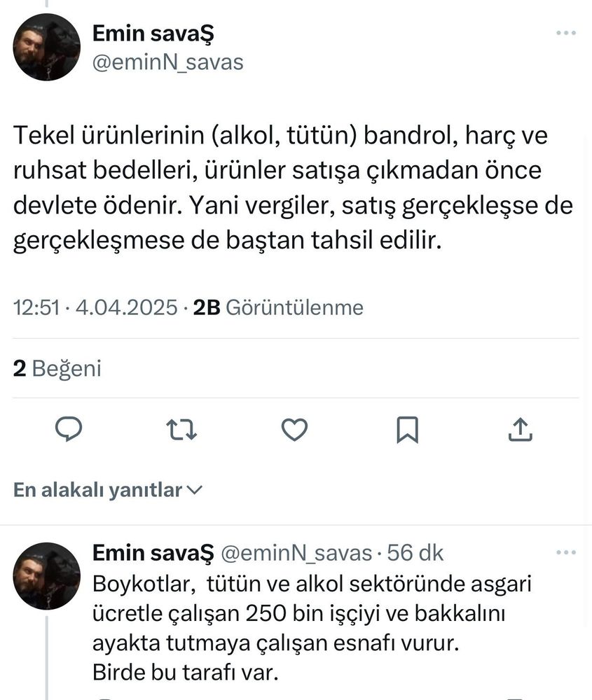Click the chevron beside En alakalı yanıtlar

coord(195,491)
